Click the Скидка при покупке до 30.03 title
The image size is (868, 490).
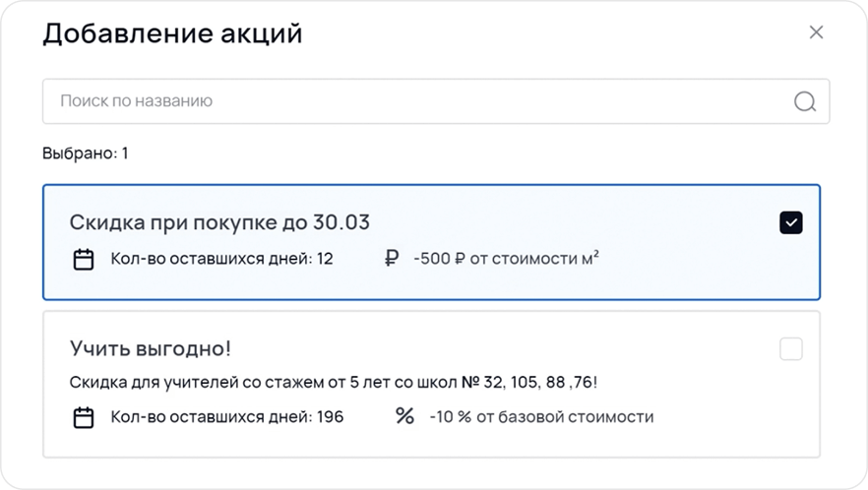click(x=219, y=222)
